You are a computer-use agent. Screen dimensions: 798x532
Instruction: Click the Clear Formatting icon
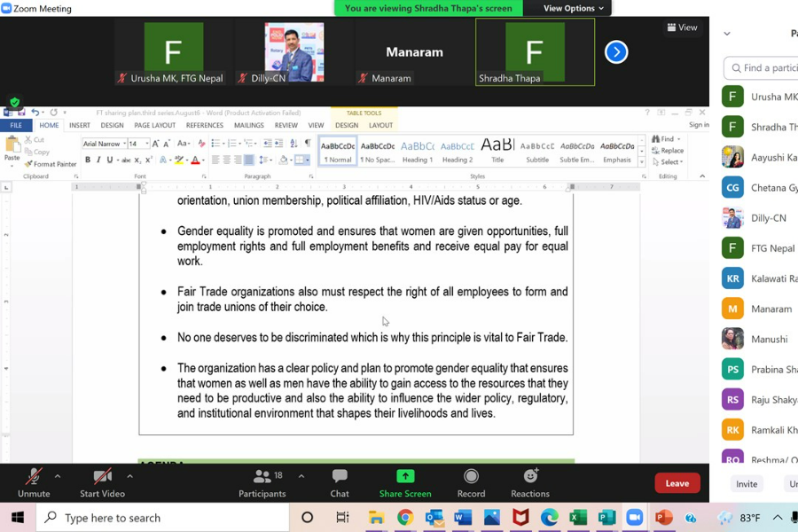pos(201,144)
